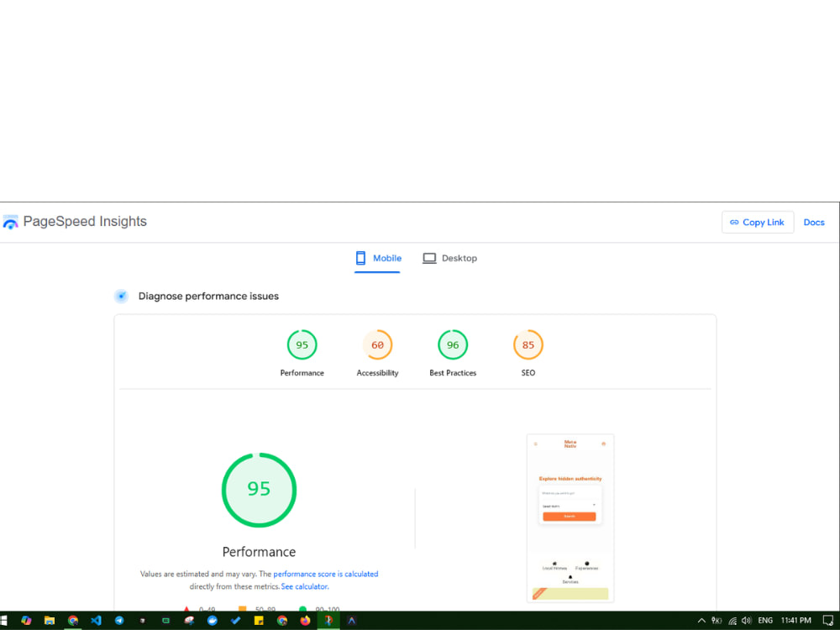
Task: Click the 'Best Practices' label under the 96 gauge
Action: coord(453,373)
